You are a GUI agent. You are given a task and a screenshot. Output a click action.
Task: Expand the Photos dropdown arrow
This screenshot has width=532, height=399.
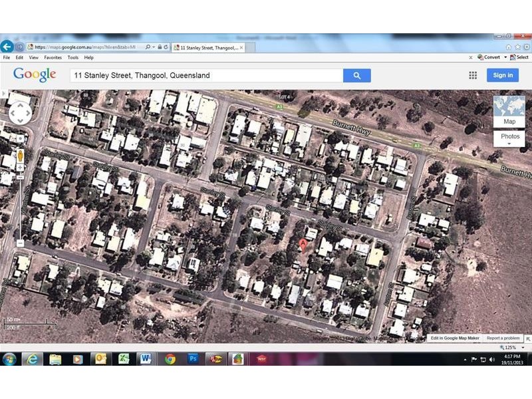[509, 143]
